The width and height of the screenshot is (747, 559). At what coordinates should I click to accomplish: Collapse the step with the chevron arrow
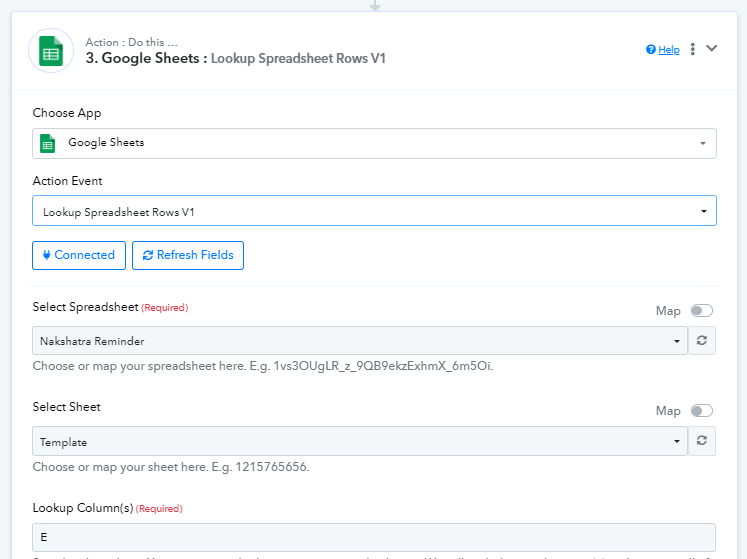point(711,48)
